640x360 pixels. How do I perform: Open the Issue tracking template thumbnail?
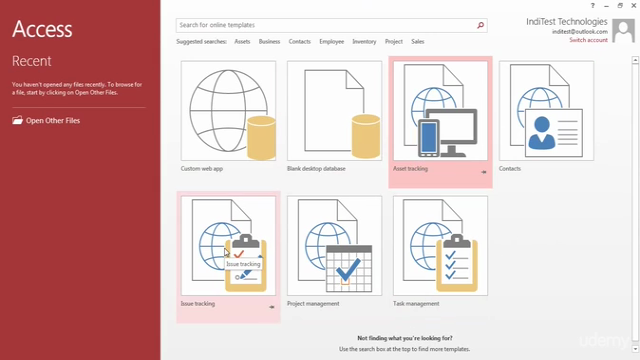point(228,246)
